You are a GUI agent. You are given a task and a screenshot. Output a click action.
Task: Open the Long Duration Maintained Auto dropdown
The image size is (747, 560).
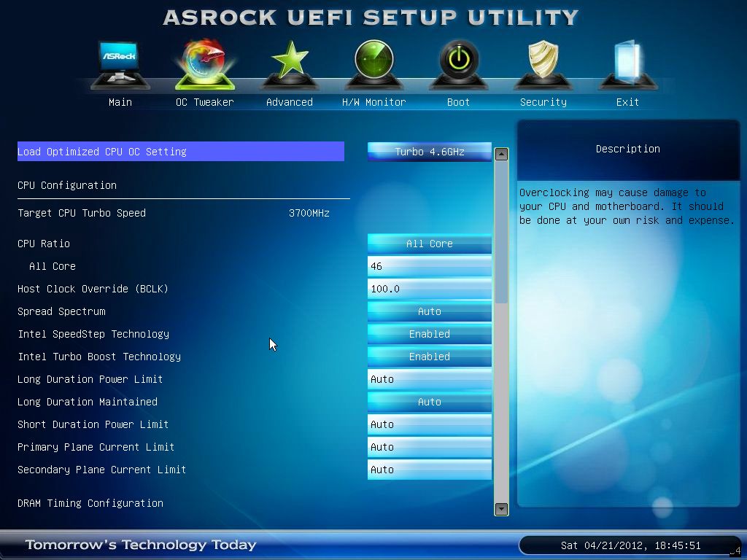[429, 402]
